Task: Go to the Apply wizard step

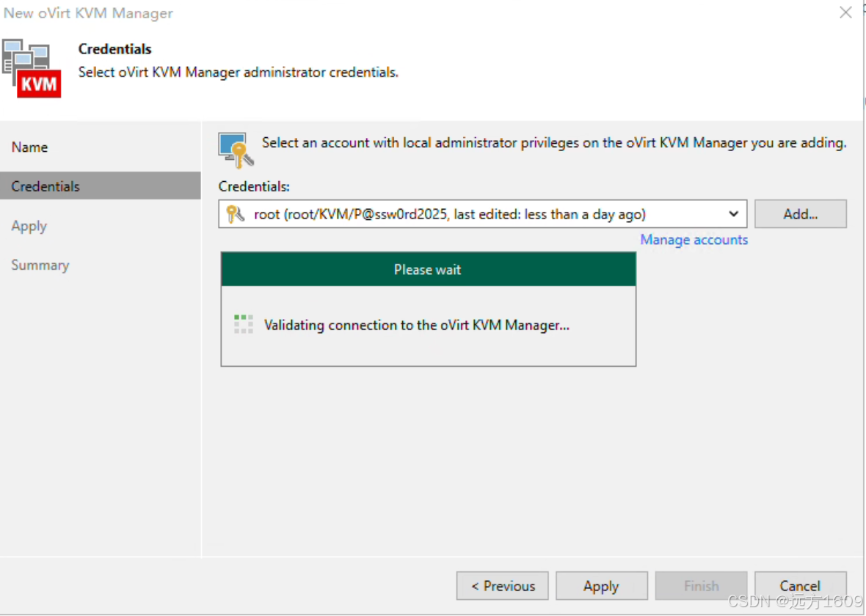Action: tap(29, 226)
